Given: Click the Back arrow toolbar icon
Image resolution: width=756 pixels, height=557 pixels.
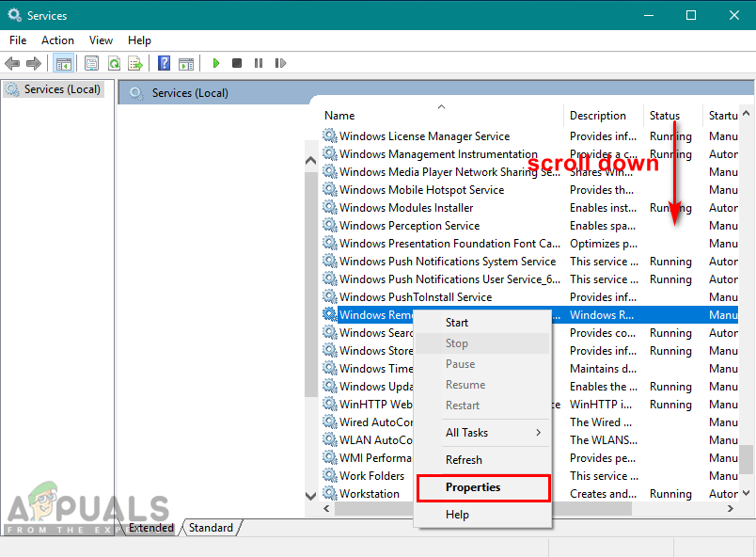Looking at the screenshot, I should coord(12,63).
